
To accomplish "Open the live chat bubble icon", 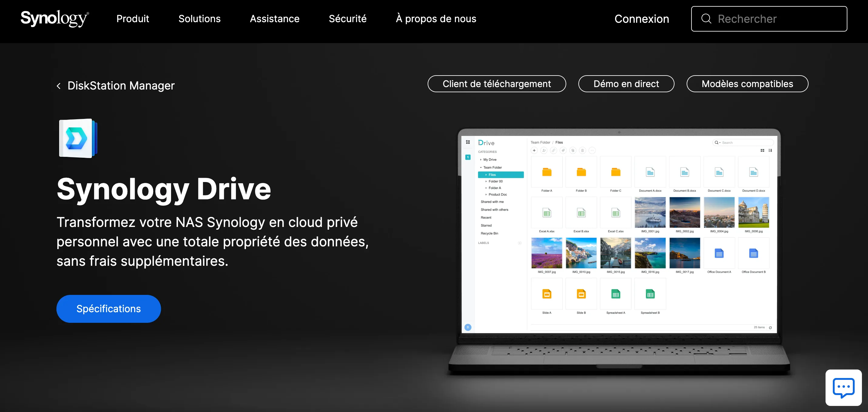I will click(x=843, y=387).
